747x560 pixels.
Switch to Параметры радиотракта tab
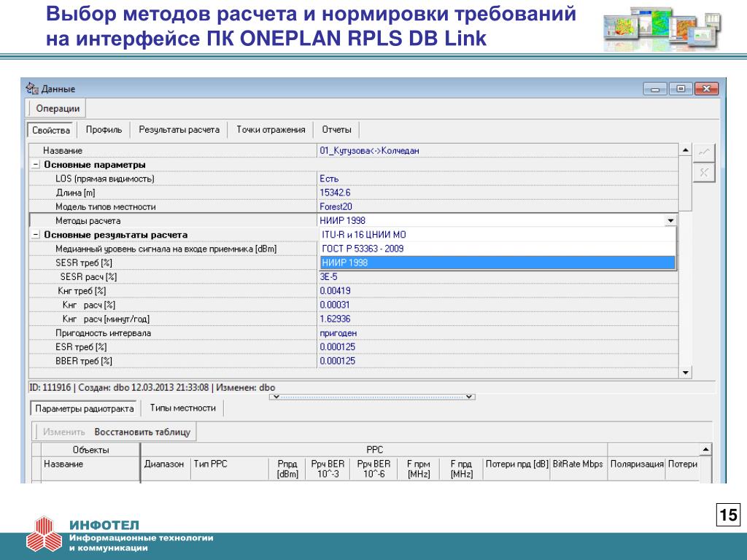point(85,408)
